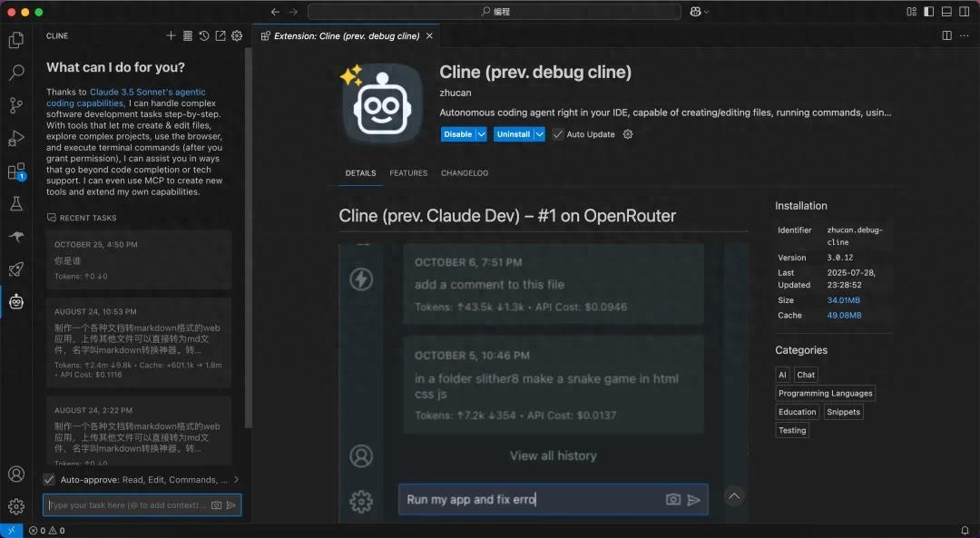The width and height of the screenshot is (980, 538).
Task: Send the task with Cline send arrow
Action: pos(231,504)
